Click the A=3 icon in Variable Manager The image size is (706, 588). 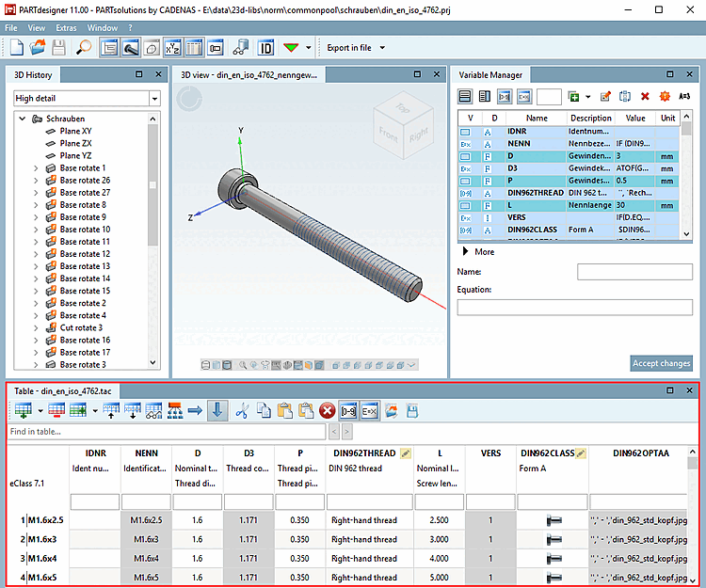click(684, 96)
